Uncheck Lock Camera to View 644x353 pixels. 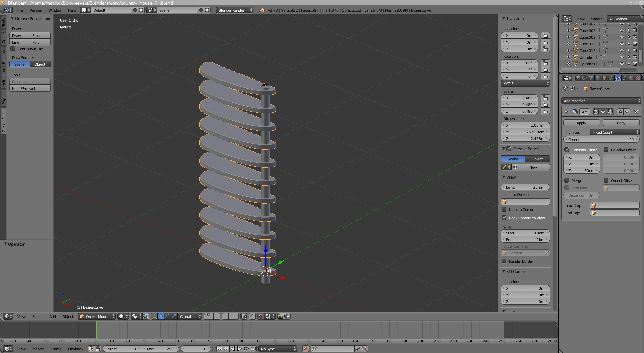[x=504, y=218]
